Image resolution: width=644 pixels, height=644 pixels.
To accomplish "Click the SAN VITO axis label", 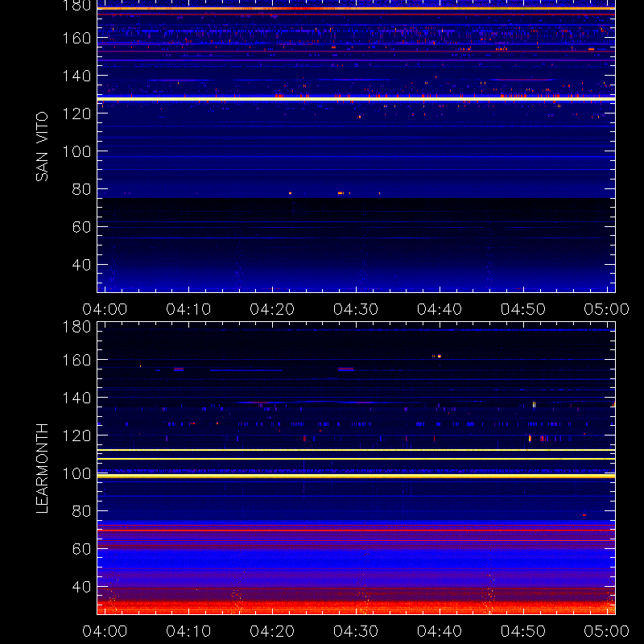I will (42, 147).
